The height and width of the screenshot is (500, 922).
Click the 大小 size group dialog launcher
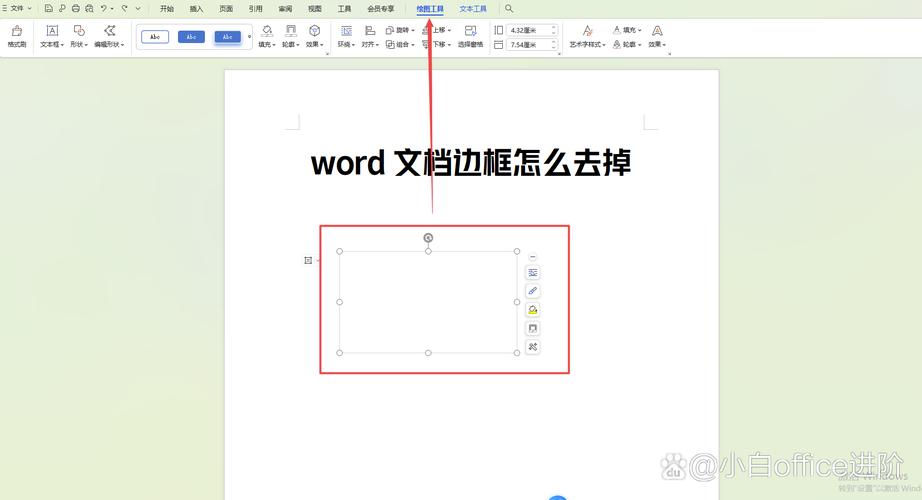click(x=559, y=54)
